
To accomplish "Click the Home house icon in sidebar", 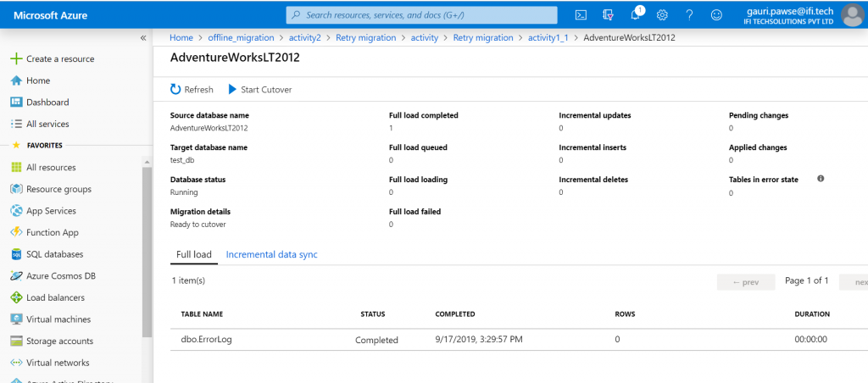I will point(17,80).
